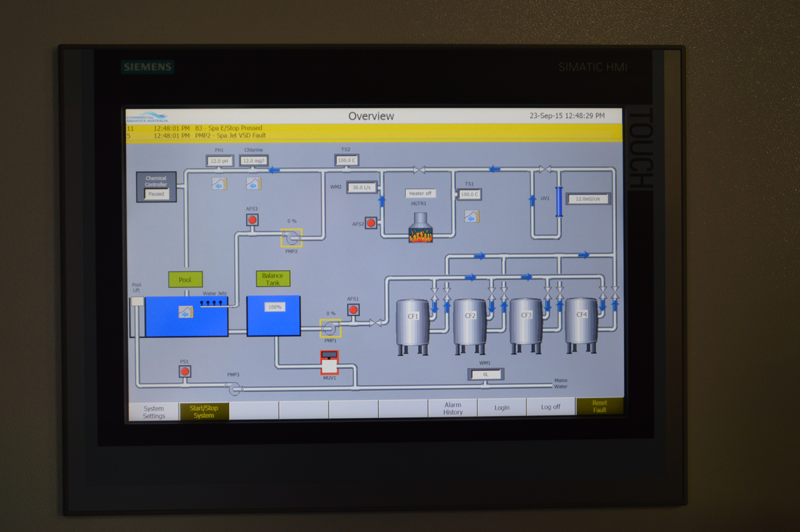Toggle the AFS3 flow switch indicator

252,220
